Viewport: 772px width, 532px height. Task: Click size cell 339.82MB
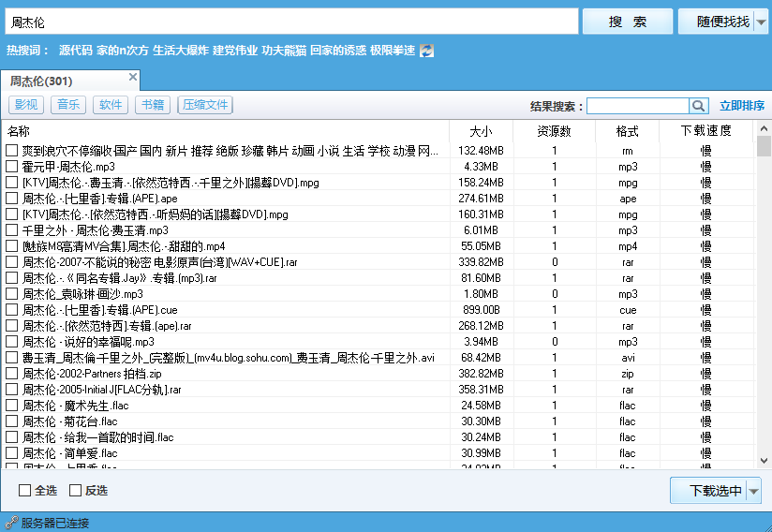(481, 262)
